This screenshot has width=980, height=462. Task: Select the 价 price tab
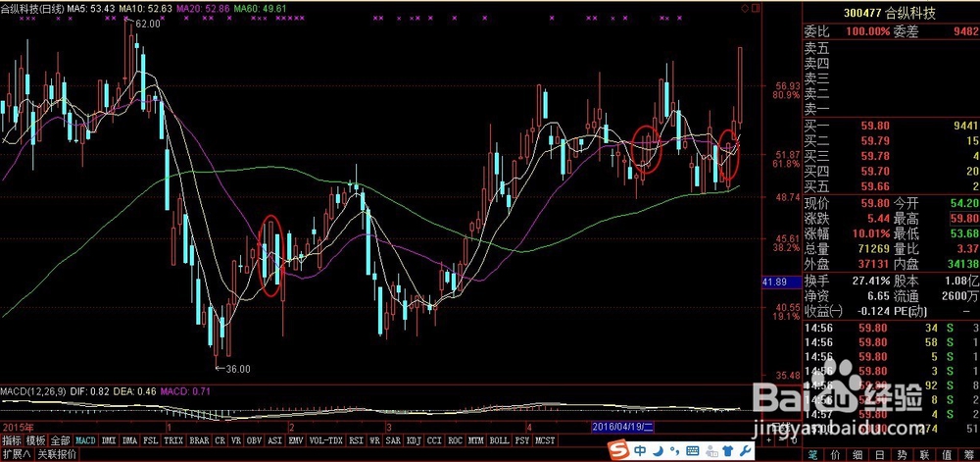[836, 455]
